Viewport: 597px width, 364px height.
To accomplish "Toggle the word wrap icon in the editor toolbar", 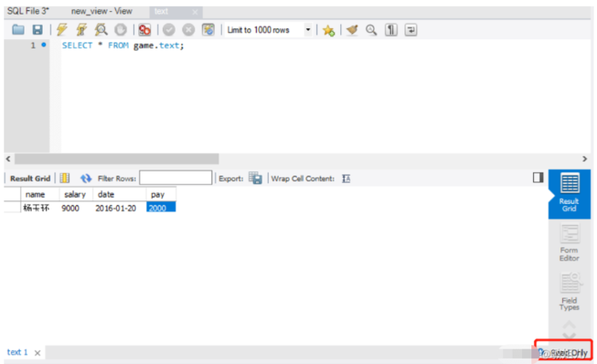I will 411,30.
